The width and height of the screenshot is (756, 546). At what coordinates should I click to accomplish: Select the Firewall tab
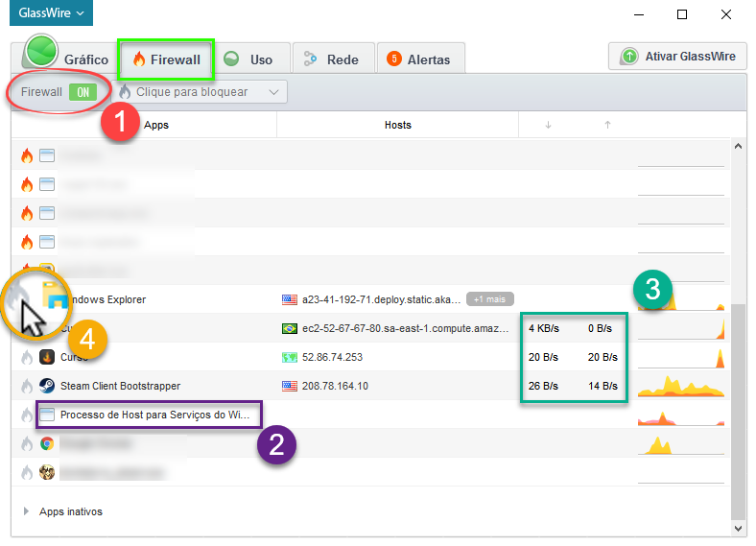pos(166,59)
